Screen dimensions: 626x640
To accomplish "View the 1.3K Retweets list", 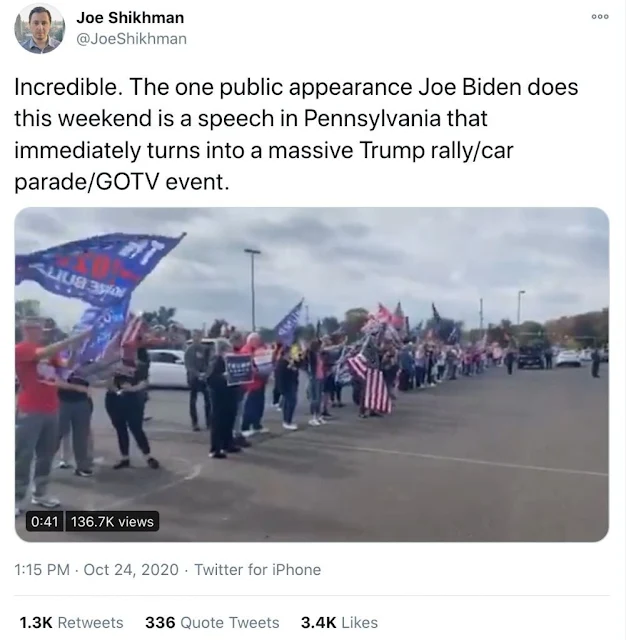I will tap(71, 622).
